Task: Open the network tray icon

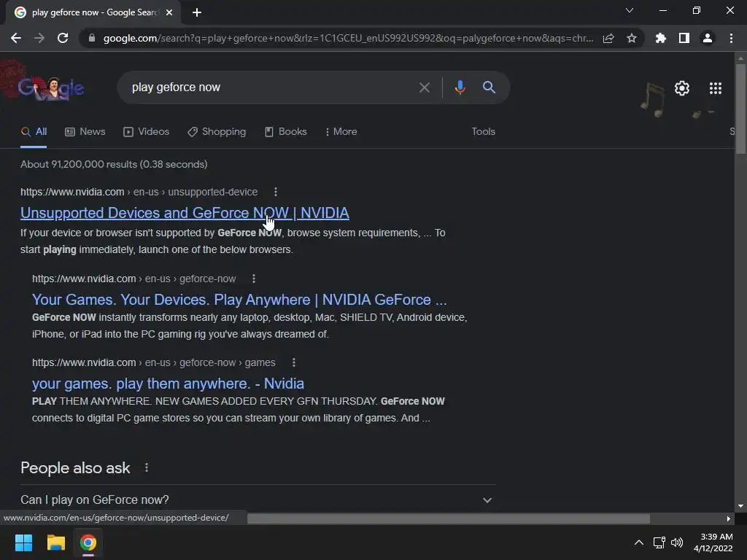Action: 659,542
